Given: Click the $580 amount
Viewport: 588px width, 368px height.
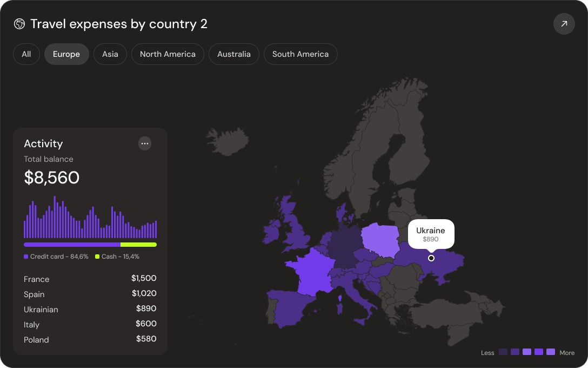Looking at the screenshot, I should pyautogui.click(x=146, y=339).
